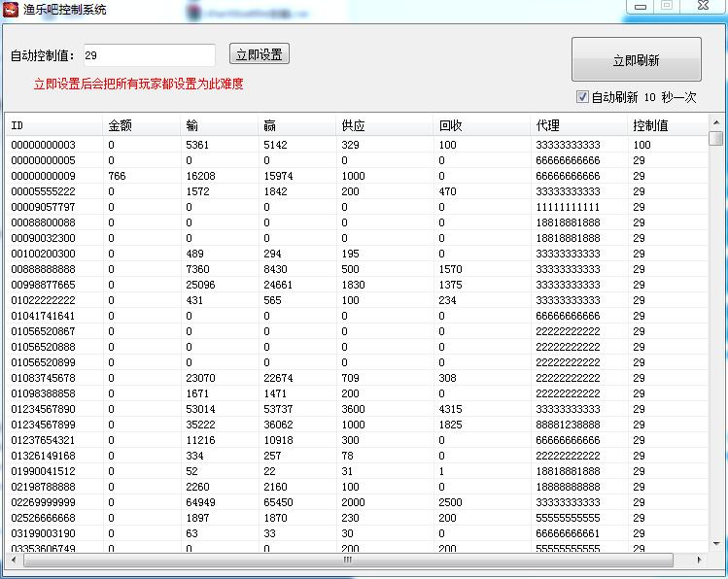Click the horizontal scrollbar right arrow
Screen dimensions: 728x579
[x=700, y=561]
